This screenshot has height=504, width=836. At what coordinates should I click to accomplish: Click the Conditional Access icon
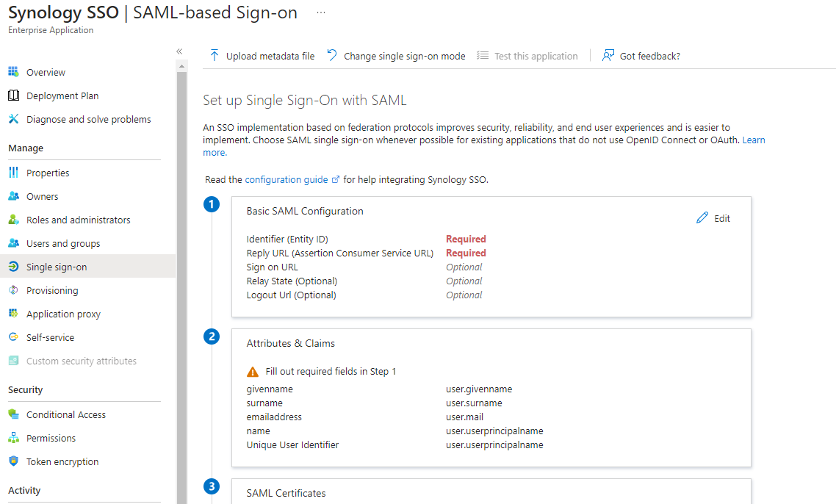tap(13, 414)
